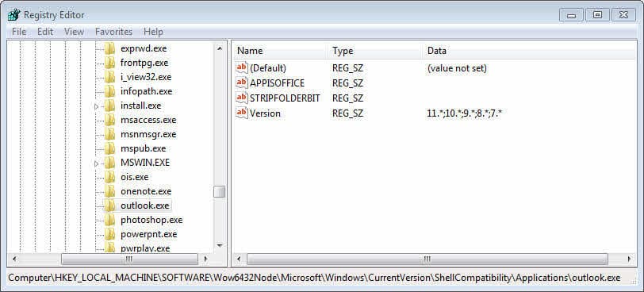
Task: Select the APPISOFFICE value name
Action: pos(278,83)
